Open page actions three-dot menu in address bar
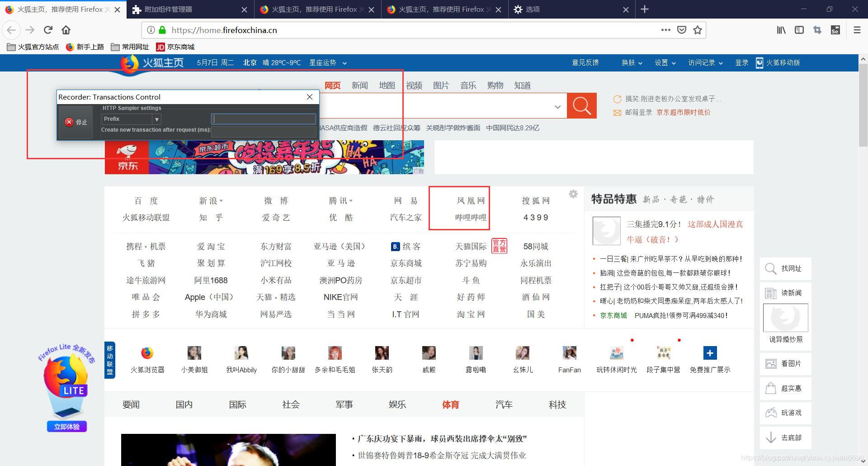The image size is (868, 466). pyautogui.click(x=665, y=30)
